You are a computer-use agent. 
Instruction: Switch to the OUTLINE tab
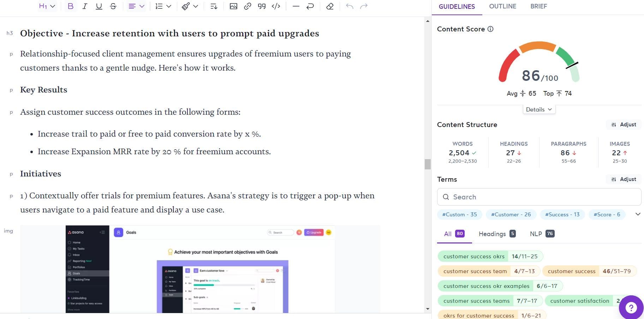[x=502, y=6]
